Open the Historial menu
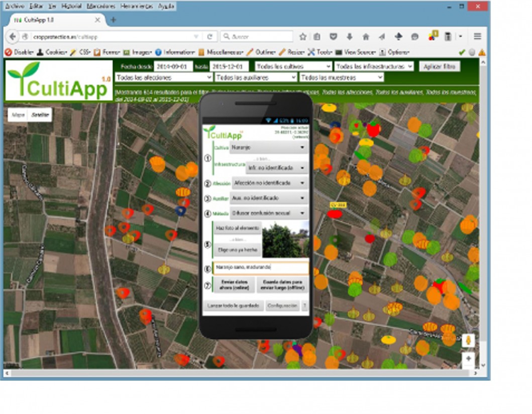Viewport: 532px width, 414px height. coord(71,6)
